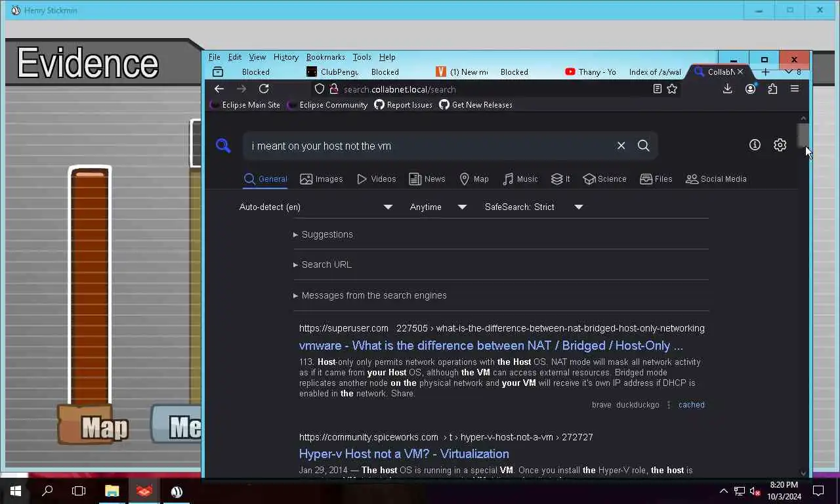Expand the Suggestions section
The height and width of the screenshot is (504, 840).
323,234
